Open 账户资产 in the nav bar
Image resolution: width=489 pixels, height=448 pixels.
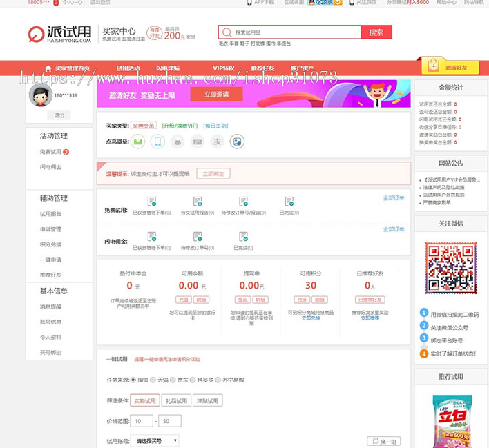(x=302, y=68)
